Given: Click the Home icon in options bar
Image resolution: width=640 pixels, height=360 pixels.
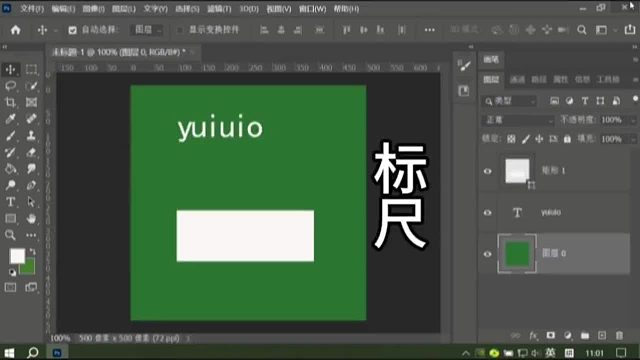Looking at the screenshot, I should [16, 30].
